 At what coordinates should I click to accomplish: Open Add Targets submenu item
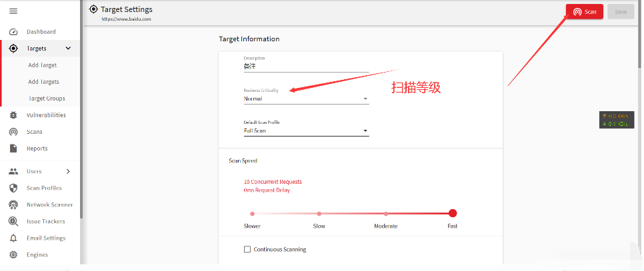coord(43,82)
